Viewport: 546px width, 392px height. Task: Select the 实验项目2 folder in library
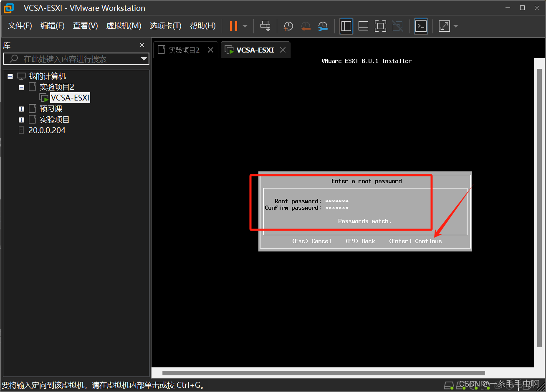point(57,87)
